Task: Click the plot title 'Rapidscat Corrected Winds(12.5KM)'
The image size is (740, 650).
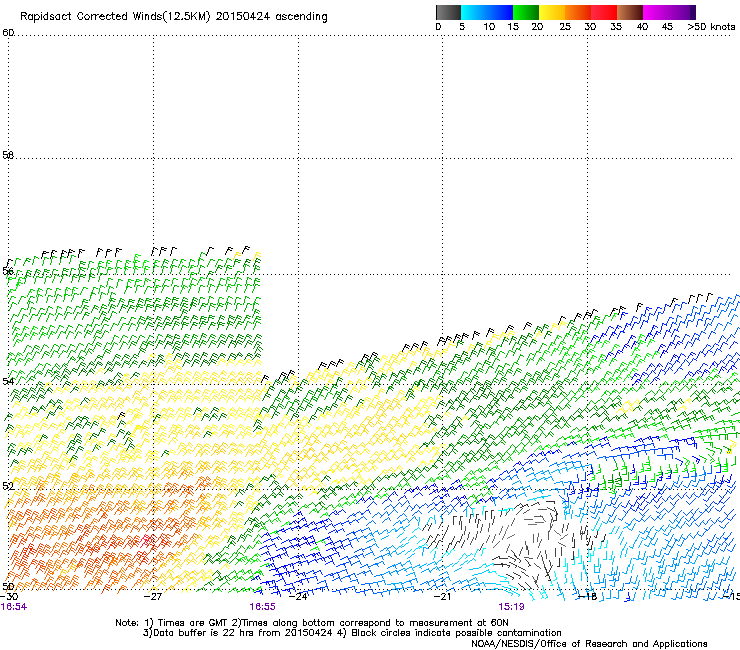Action: (115, 17)
